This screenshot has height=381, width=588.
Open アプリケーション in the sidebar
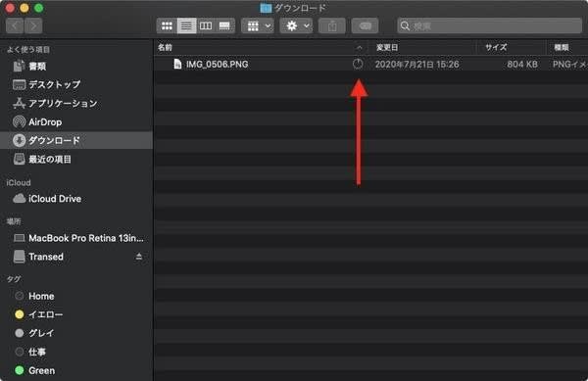76,104
